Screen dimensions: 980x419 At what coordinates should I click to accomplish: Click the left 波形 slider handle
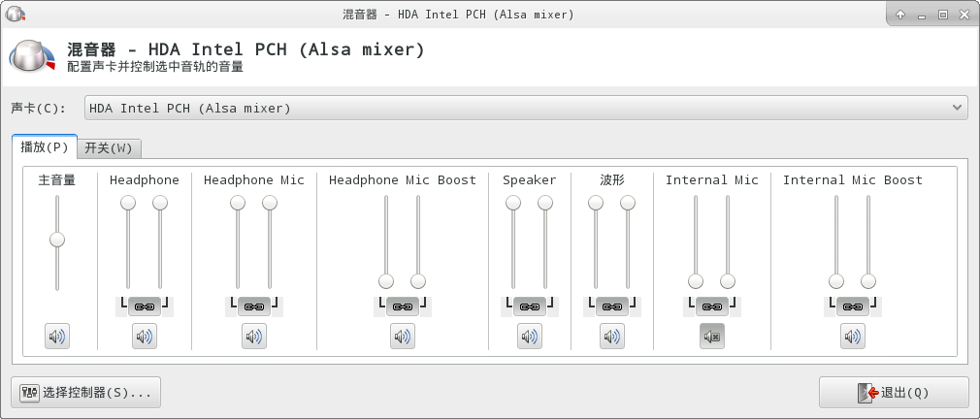596,203
